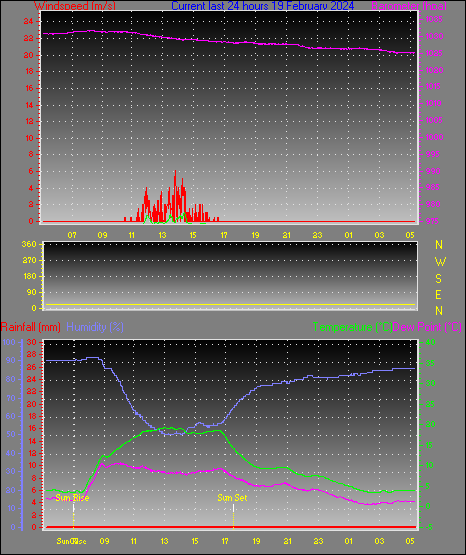
Task: Click the Humidity (%) legend label
Action: click(x=95, y=327)
